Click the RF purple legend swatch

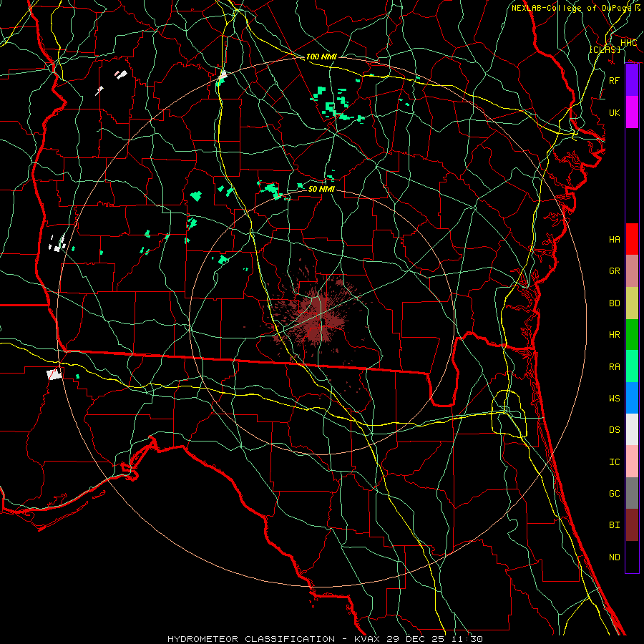[632, 80]
